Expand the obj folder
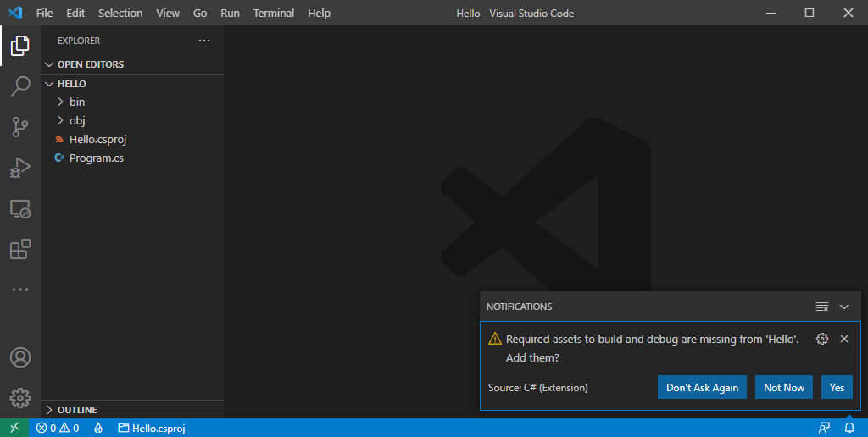The width and height of the screenshot is (868, 437). pyautogui.click(x=132, y=120)
